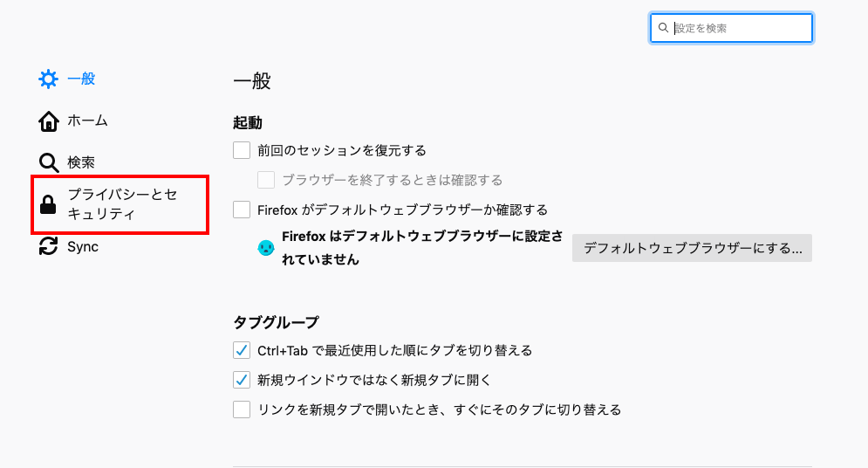The height and width of the screenshot is (468, 868).
Task: Click the magnifier icon next to 検索
Action: pyautogui.click(x=48, y=162)
